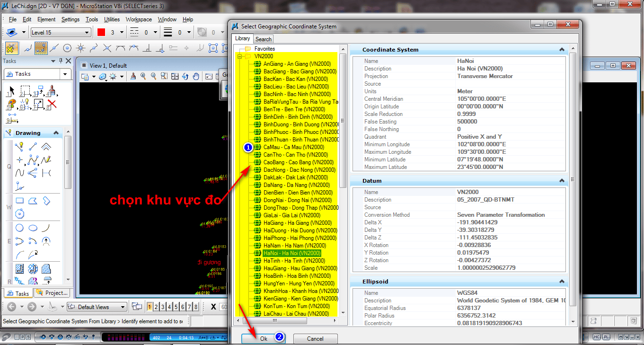Switch to the Search tab
Screen dimensions: 644x345
point(264,39)
